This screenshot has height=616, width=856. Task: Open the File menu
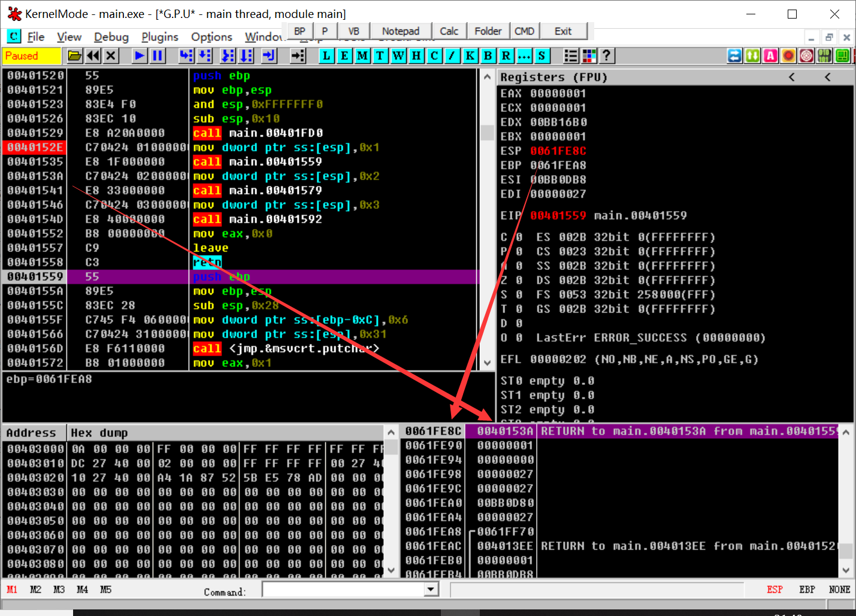[36, 37]
